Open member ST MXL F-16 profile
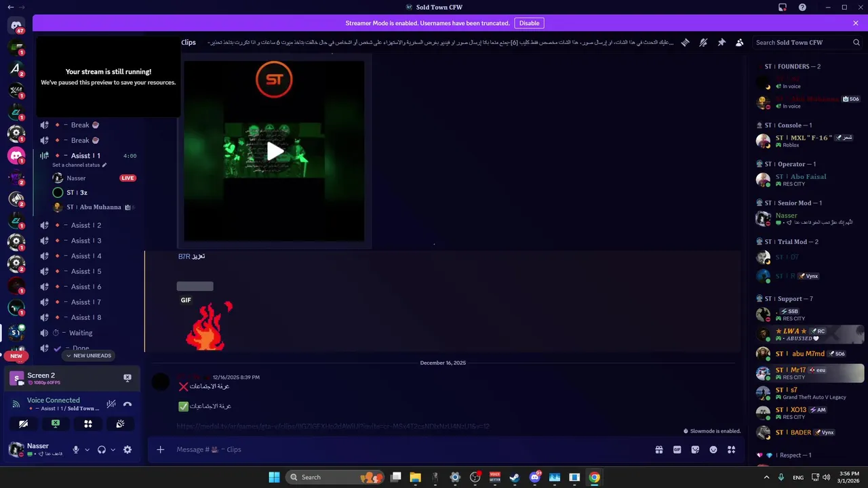Screen dimensions: 868x488 [810, 141]
